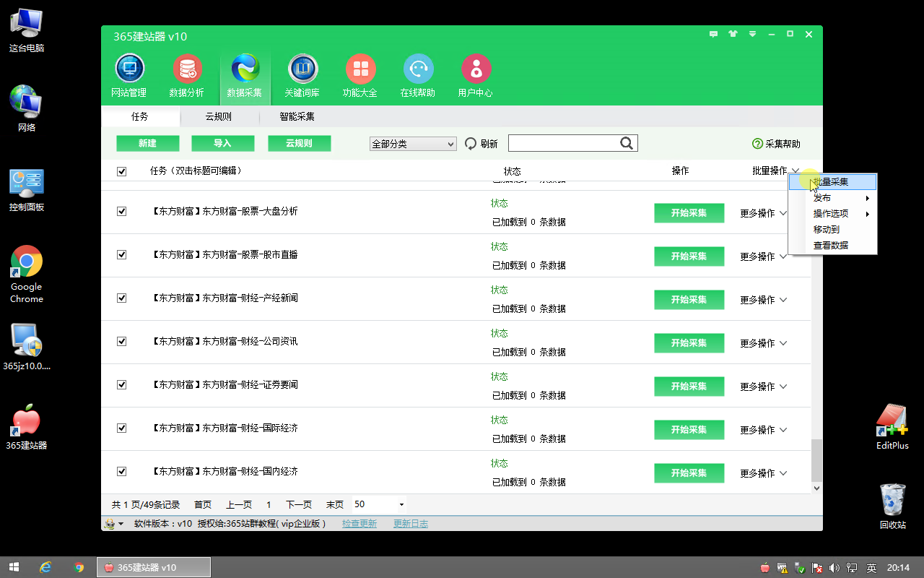This screenshot has width=924, height=578.
Task: Click the 检查更新 link
Action: coord(359,524)
